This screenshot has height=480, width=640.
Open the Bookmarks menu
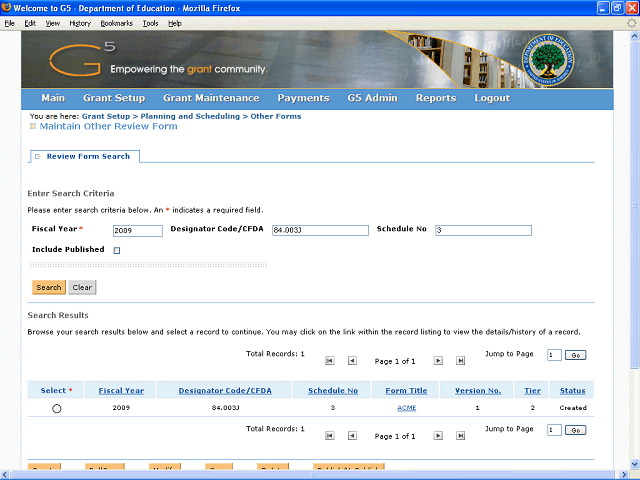click(x=117, y=23)
